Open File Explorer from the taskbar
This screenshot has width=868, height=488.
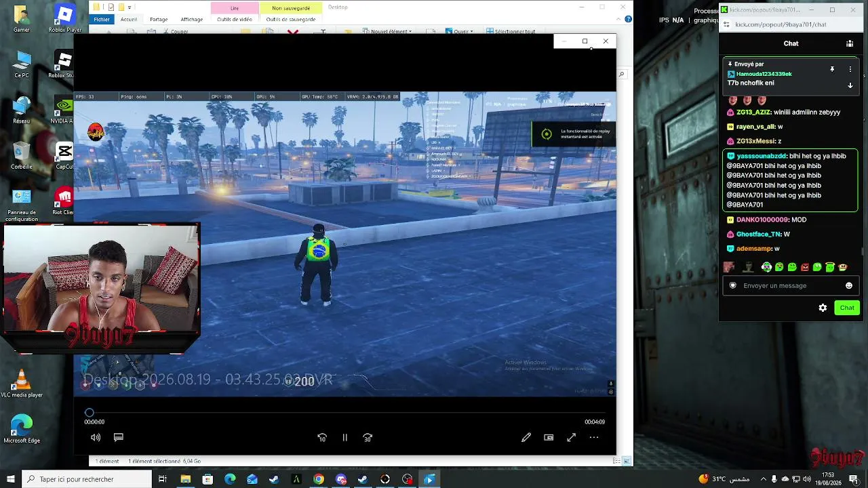click(185, 479)
